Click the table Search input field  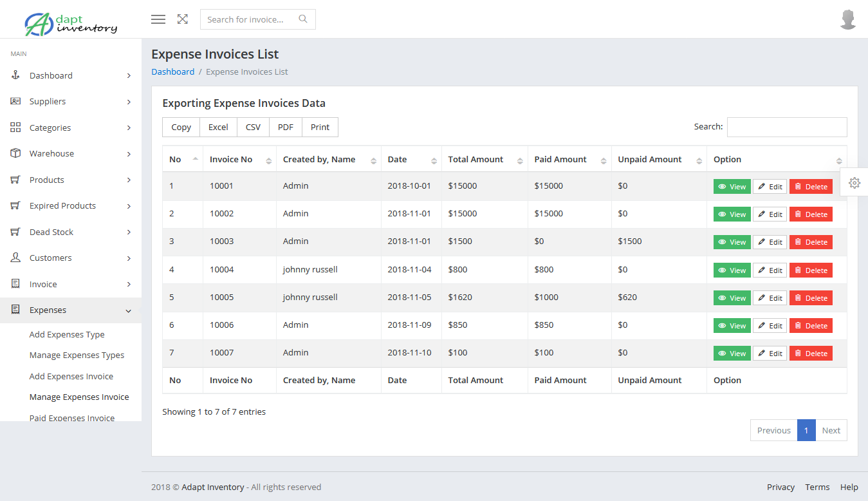click(x=786, y=128)
